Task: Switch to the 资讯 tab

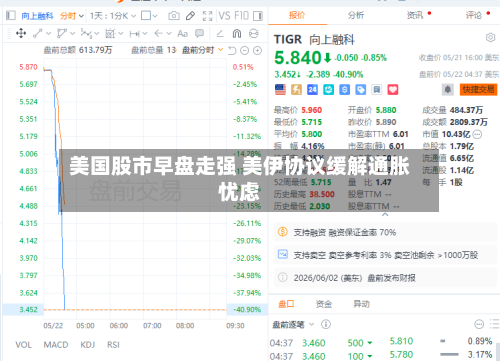Action: (x=415, y=15)
